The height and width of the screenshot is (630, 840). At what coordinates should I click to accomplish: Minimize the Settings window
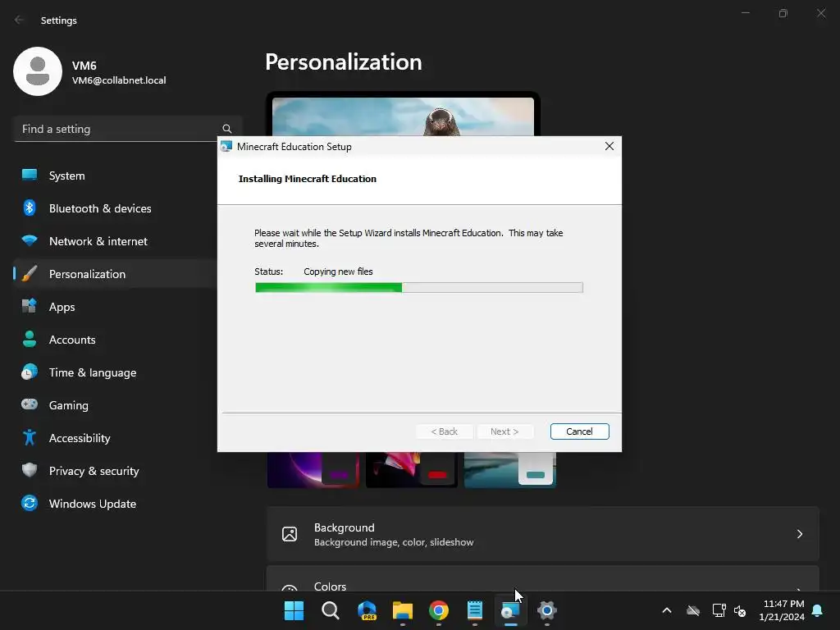point(745,13)
